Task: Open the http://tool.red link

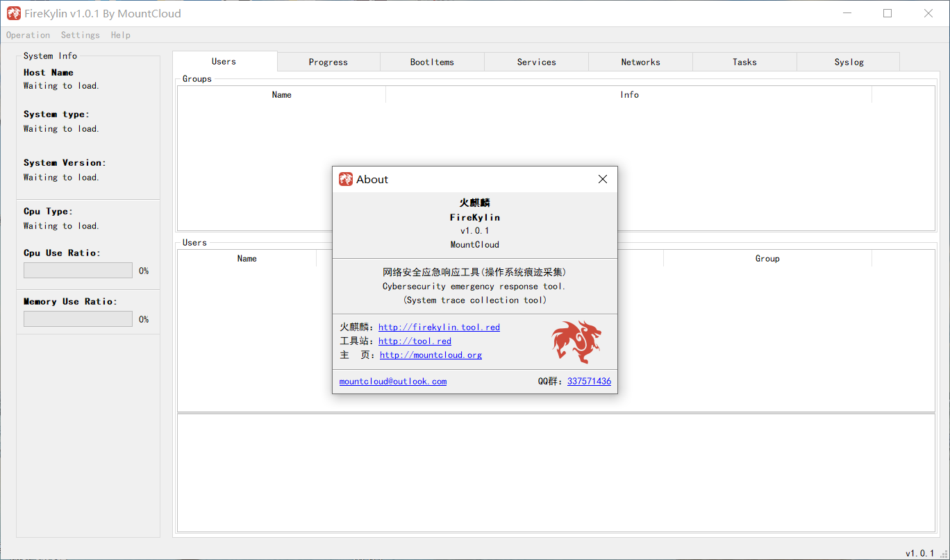Action: coord(415,341)
